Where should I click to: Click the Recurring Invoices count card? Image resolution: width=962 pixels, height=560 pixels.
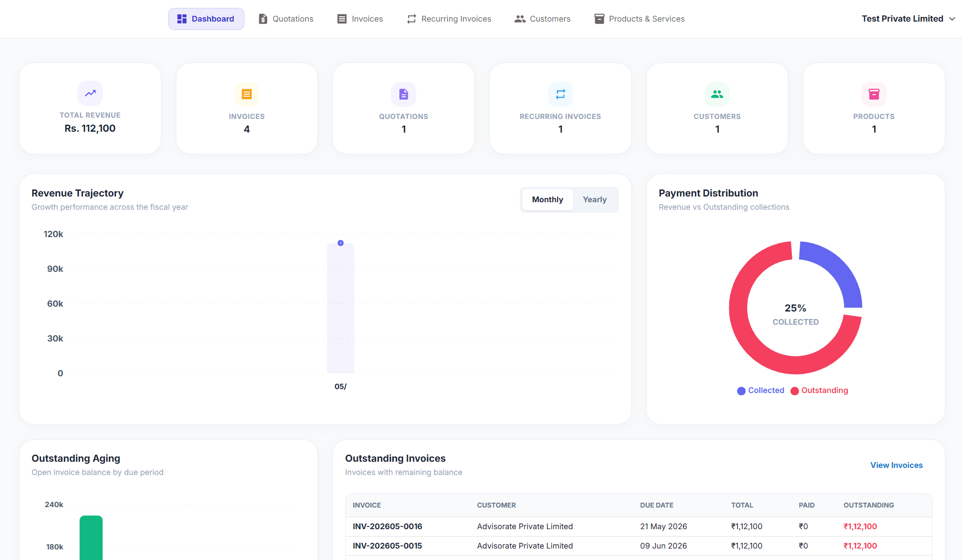560,108
